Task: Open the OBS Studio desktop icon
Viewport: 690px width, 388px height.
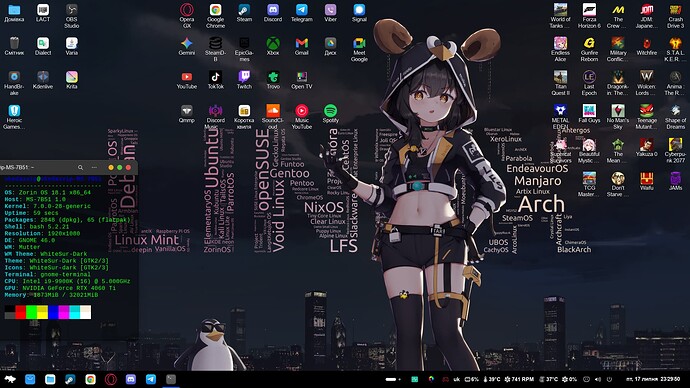Action: click(x=71, y=16)
